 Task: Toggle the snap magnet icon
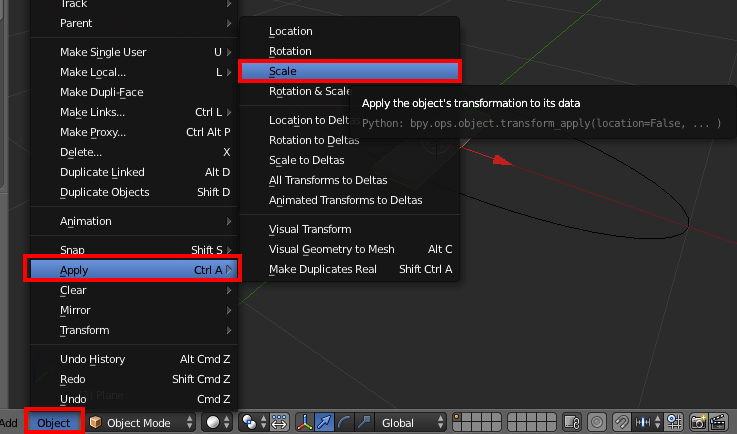point(621,423)
